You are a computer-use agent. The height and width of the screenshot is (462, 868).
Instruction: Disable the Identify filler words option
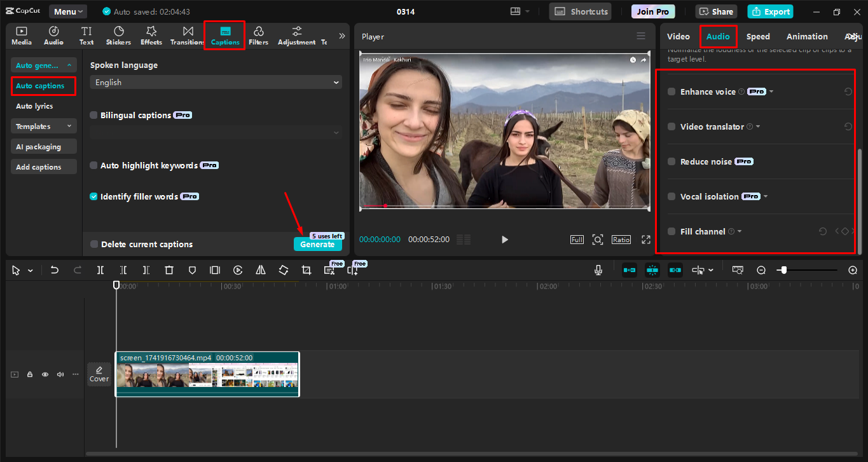(94, 196)
